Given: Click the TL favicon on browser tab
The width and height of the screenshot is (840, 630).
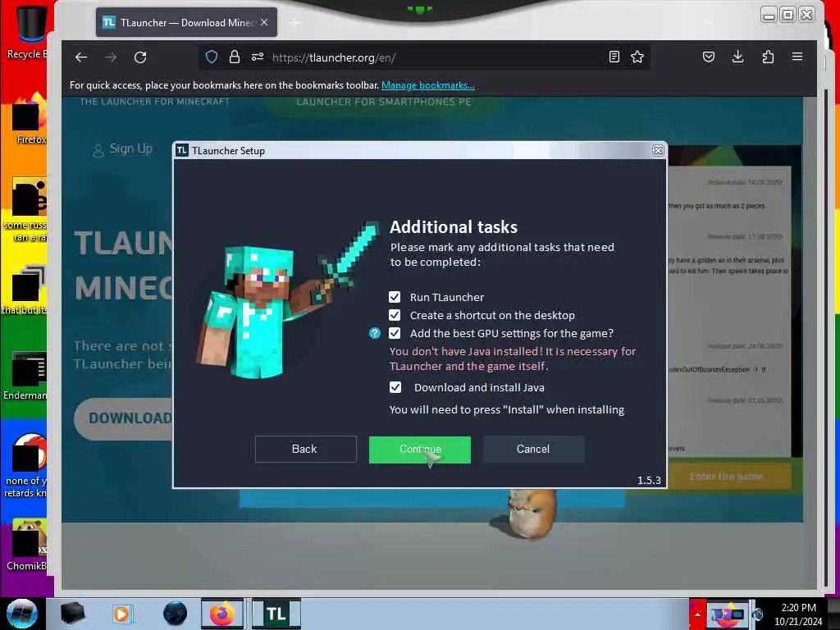Looking at the screenshot, I should [x=109, y=22].
